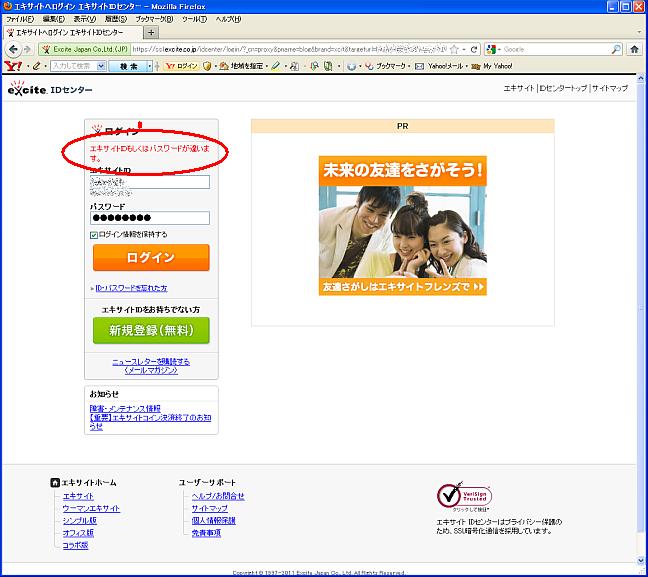The height and width of the screenshot is (577, 648).
Task: Click the search magnifier in Google box
Action: click(x=616, y=49)
